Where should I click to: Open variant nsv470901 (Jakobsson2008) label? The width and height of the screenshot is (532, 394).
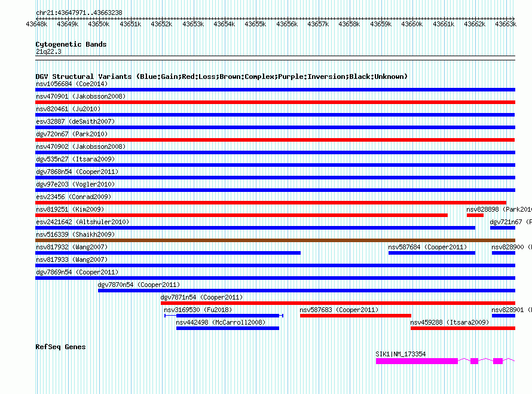tap(81, 96)
